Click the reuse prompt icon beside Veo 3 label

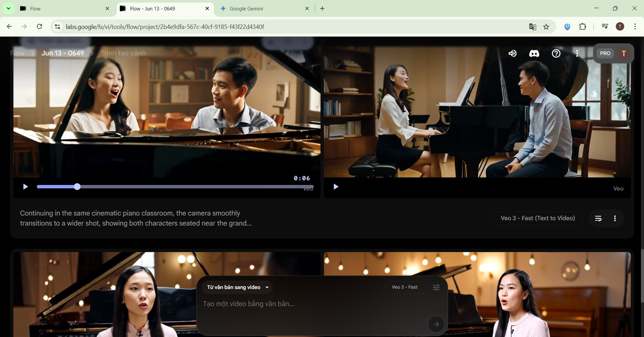(x=598, y=219)
